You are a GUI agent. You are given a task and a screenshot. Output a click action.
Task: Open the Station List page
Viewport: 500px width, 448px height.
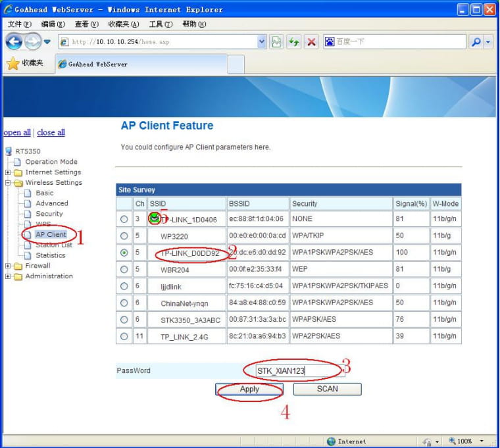click(x=54, y=245)
